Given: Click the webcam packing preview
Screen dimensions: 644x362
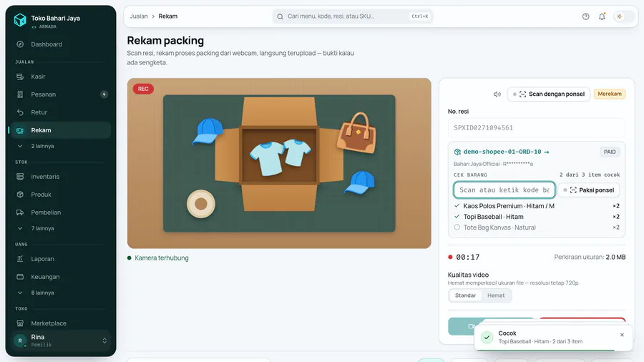Looking at the screenshot, I should pos(279,163).
